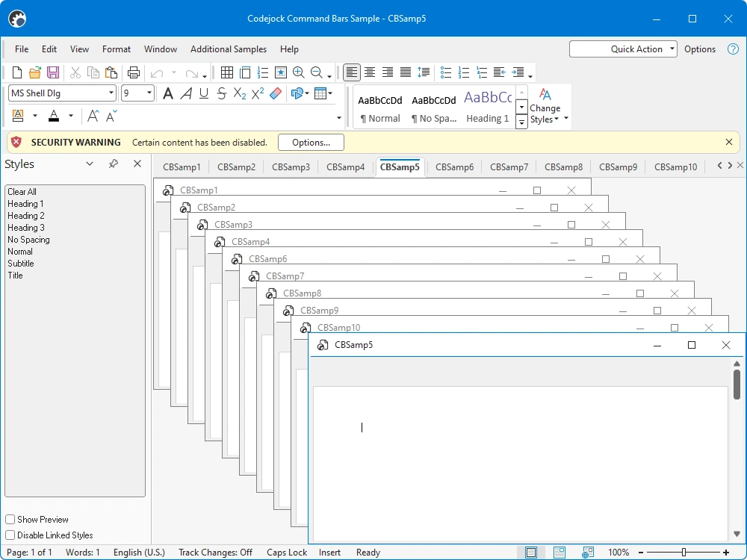Screen dimensions: 747x560
Task: Create a new document with New icon
Action: click(x=17, y=72)
